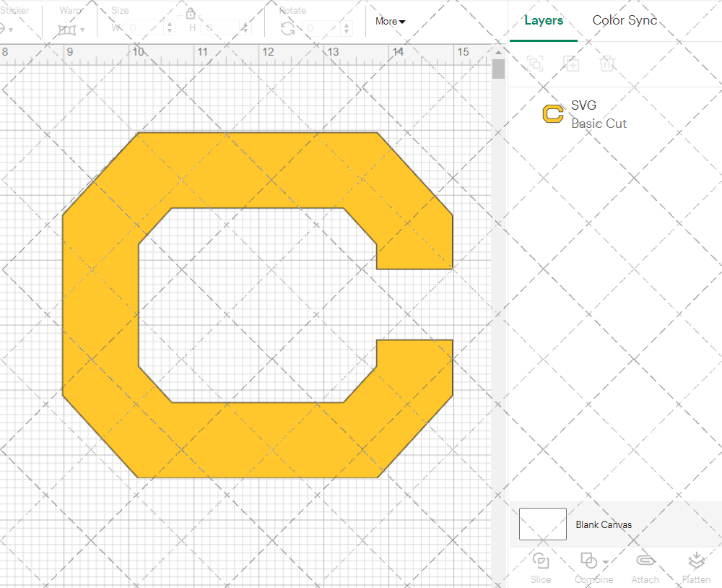Click the Delete trash icon in the Layers panel
722x588 pixels.
coord(607,64)
